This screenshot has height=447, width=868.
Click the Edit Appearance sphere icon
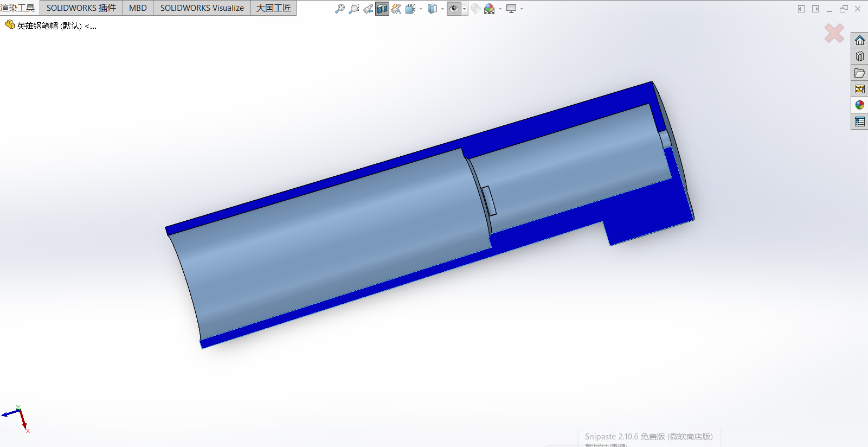pos(475,9)
